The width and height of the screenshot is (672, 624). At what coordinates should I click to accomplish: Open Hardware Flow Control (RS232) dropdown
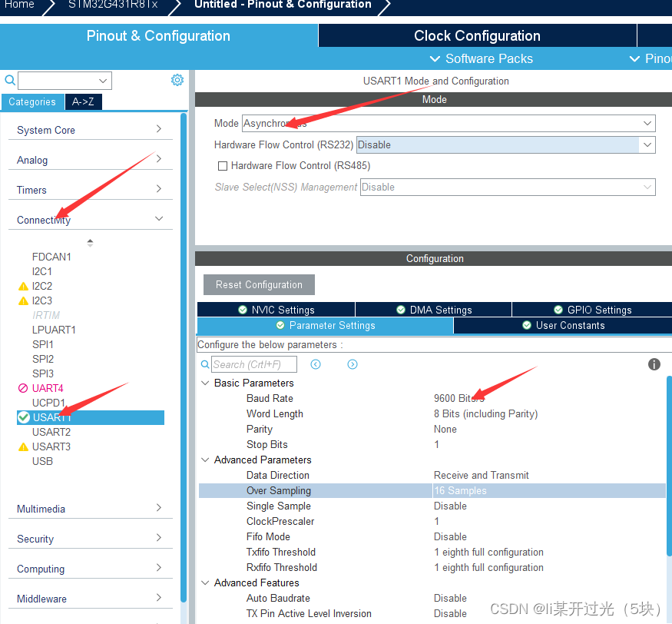click(506, 145)
